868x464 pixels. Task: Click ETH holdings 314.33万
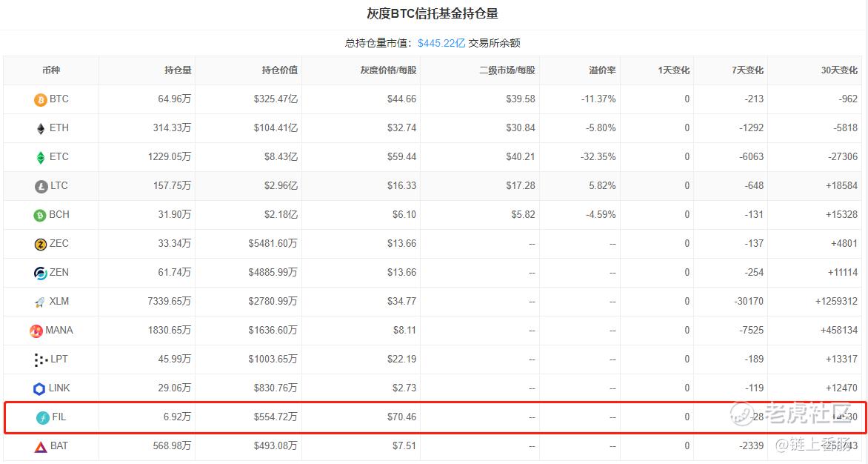[172, 128]
